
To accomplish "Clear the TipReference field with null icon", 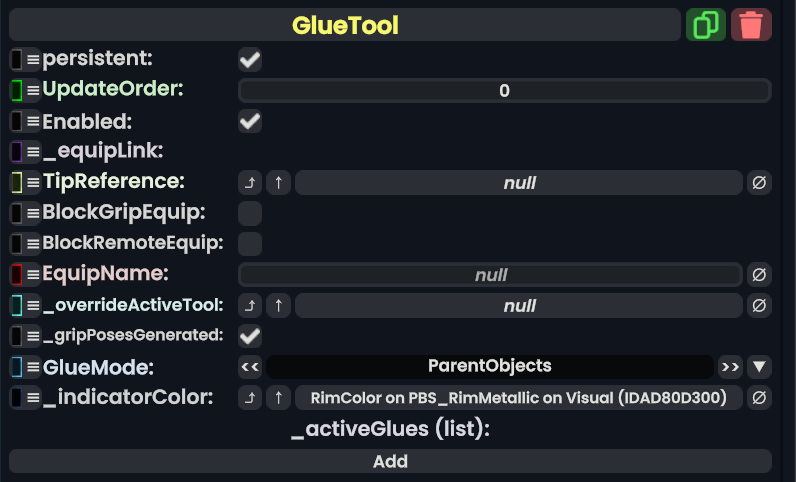I will click(x=759, y=183).
